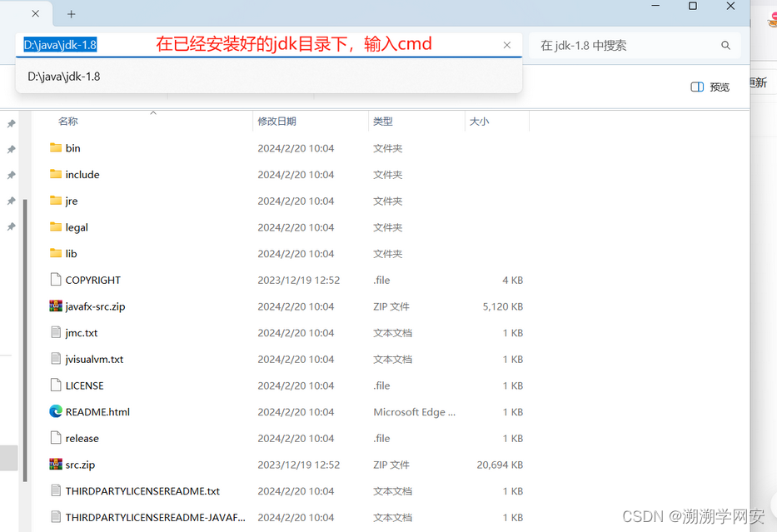Select the D:\java\jdk-1.8 address suggestion
This screenshot has height=532, width=777.
(x=64, y=77)
